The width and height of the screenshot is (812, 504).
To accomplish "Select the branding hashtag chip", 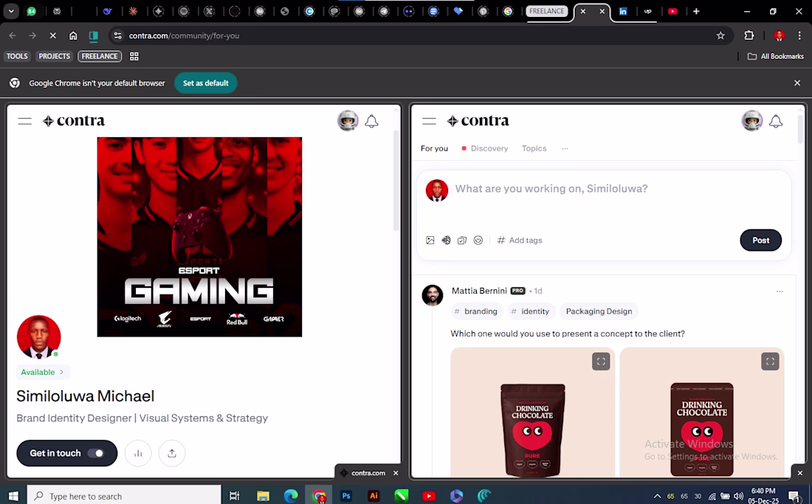I will tap(476, 311).
